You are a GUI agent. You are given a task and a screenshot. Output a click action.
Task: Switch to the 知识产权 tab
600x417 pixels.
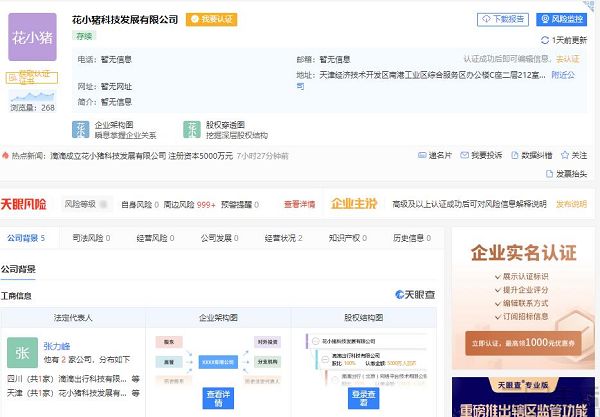pos(348,238)
